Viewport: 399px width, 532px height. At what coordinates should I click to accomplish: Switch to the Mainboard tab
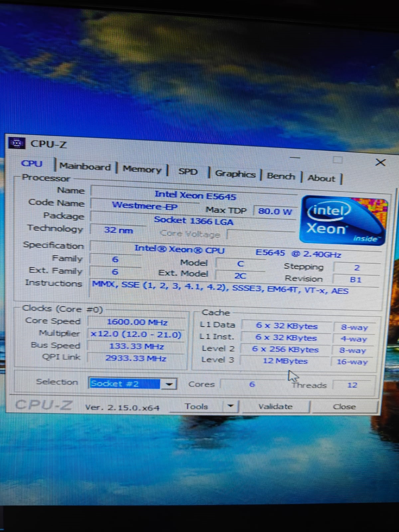pyautogui.click(x=85, y=167)
